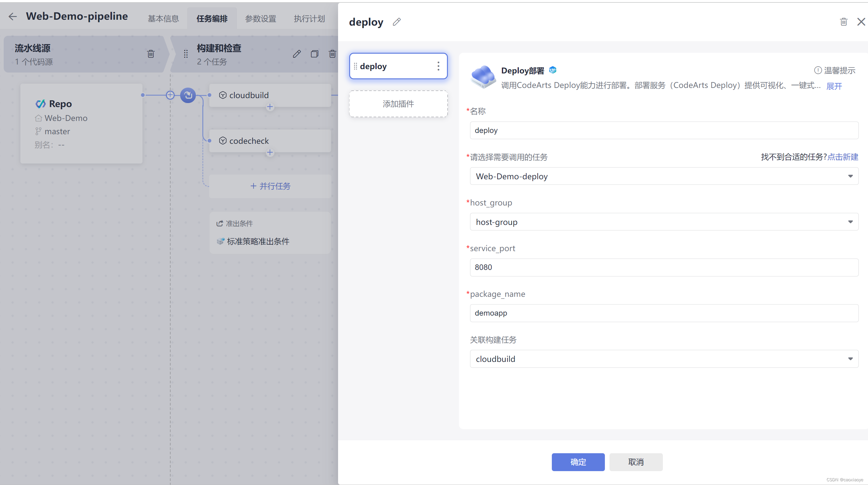Click the service_port input field
Image resolution: width=868 pixels, height=485 pixels.
tap(664, 267)
